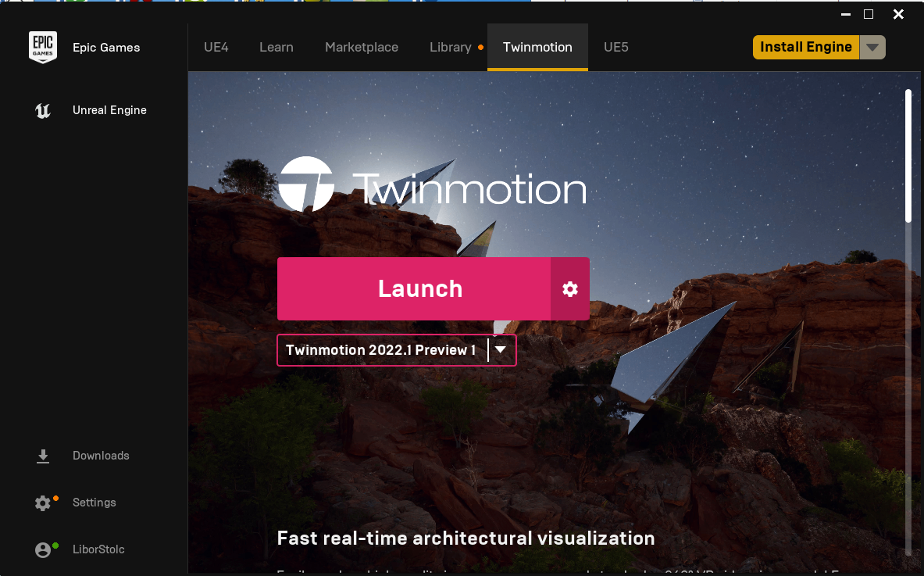Click the Install Engine button
This screenshot has width=924, height=576.
[806, 47]
